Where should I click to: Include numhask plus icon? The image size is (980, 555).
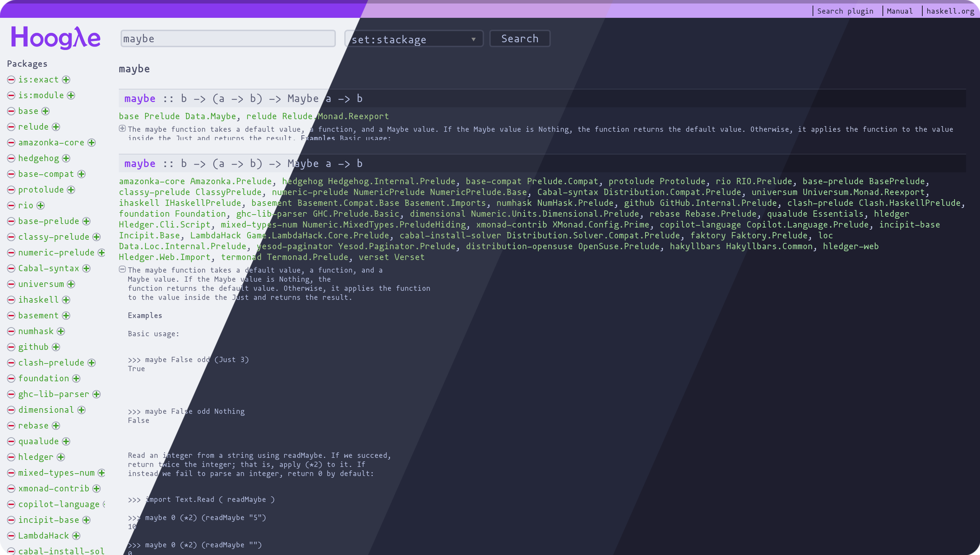[x=61, y=331]
